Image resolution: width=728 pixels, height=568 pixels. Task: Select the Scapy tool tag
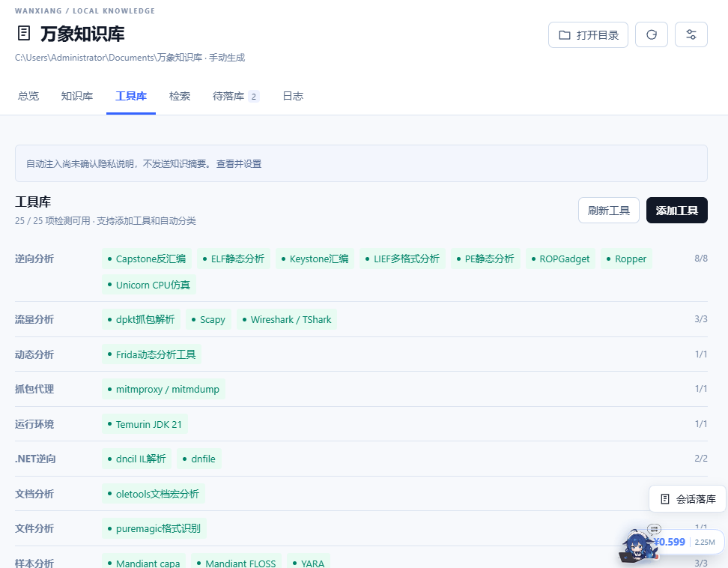coord(208,319)
